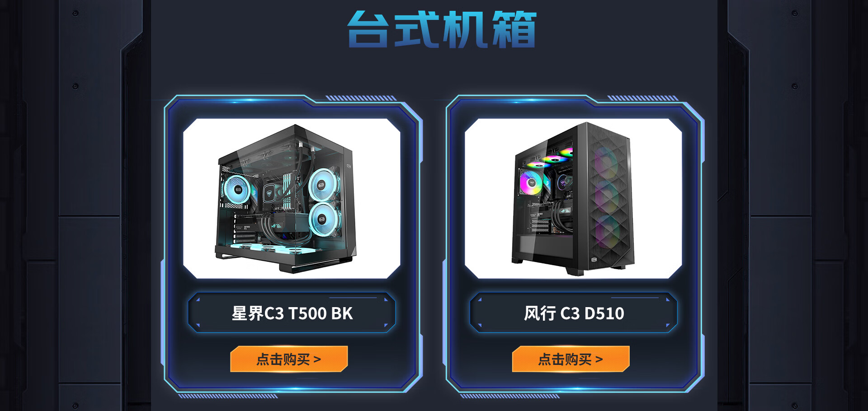Click the > arrow on left 点击购买 button
Image resolution: width=868 pixels, height=411 pixels.
coord(317,360)
